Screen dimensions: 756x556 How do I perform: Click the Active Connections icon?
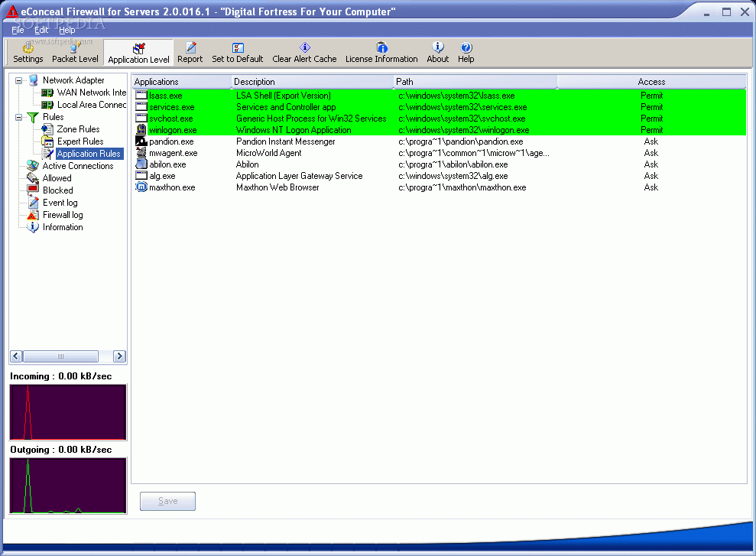point(33,166)
